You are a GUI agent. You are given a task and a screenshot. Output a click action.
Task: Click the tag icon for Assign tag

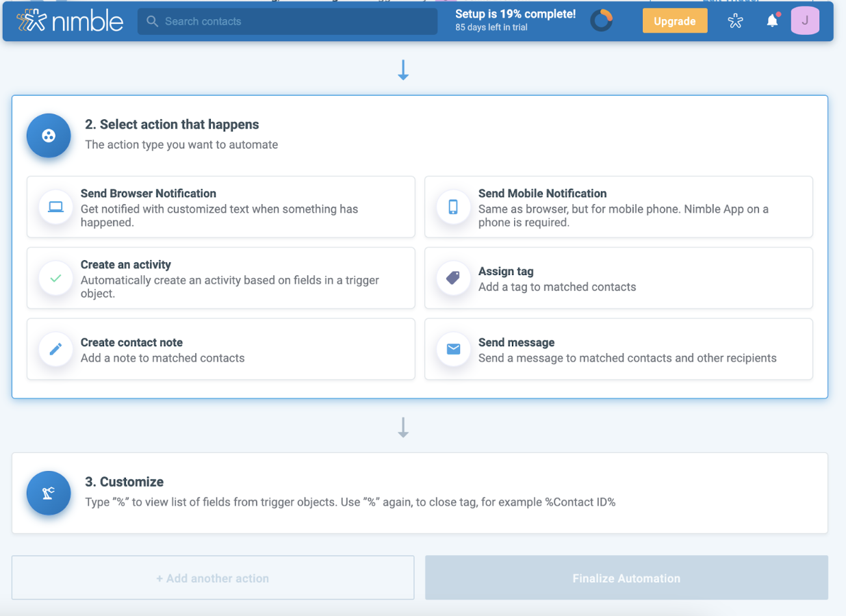coord(453,279)
